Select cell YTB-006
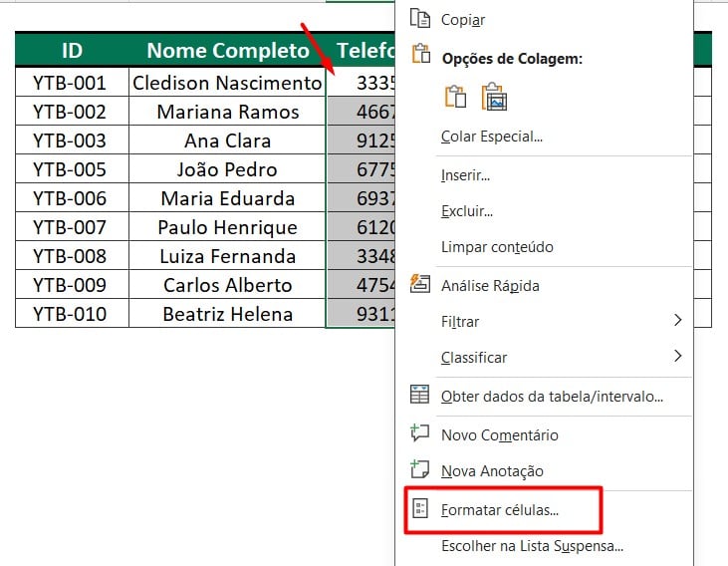Screen dimensions: 728x566 coord(72,197)
